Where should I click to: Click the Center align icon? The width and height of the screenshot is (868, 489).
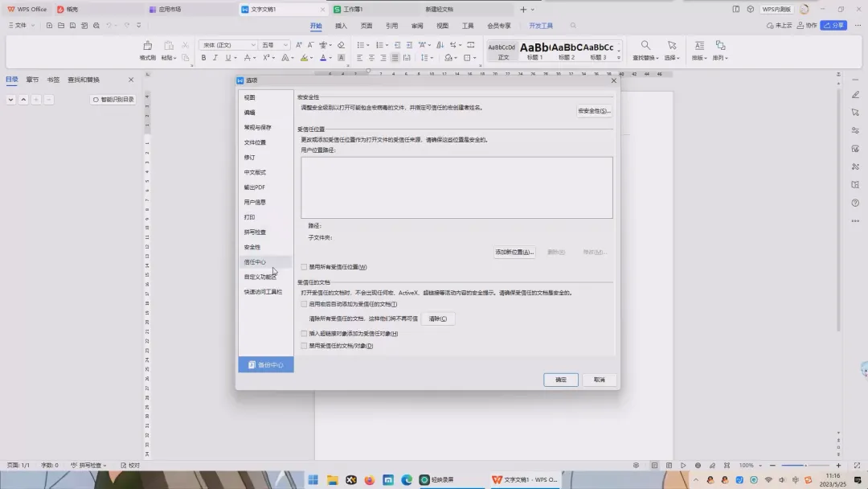pyautogui.click(x=371, y=58)
